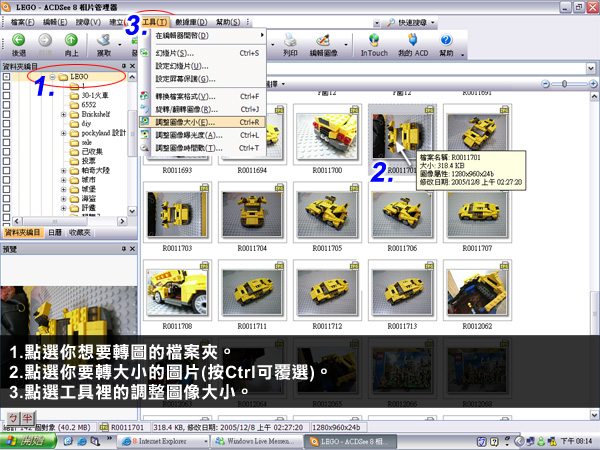600x450 pixels.
Task: Open the LEGO folder in the tree
Action: (79, 77)
